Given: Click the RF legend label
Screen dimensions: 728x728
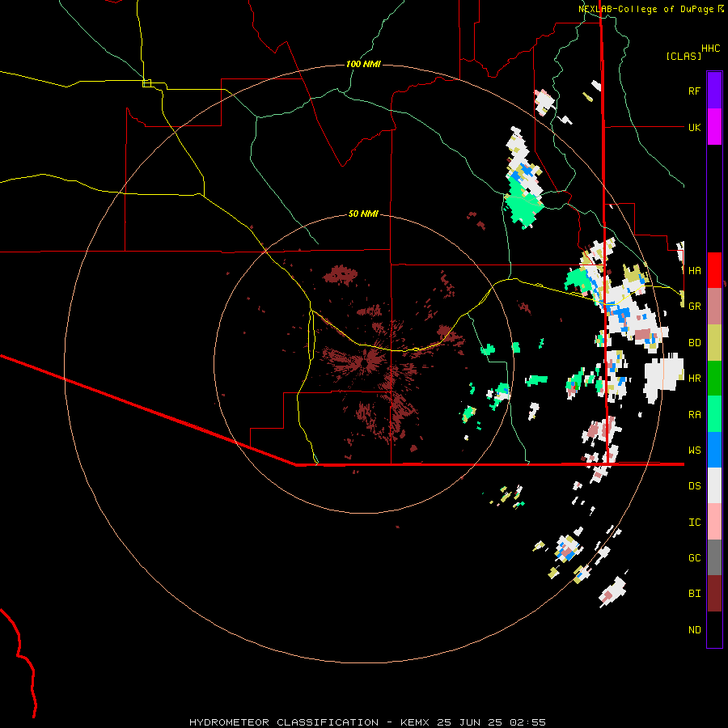Looking at the screenshot, I should (x=694, y=91).
